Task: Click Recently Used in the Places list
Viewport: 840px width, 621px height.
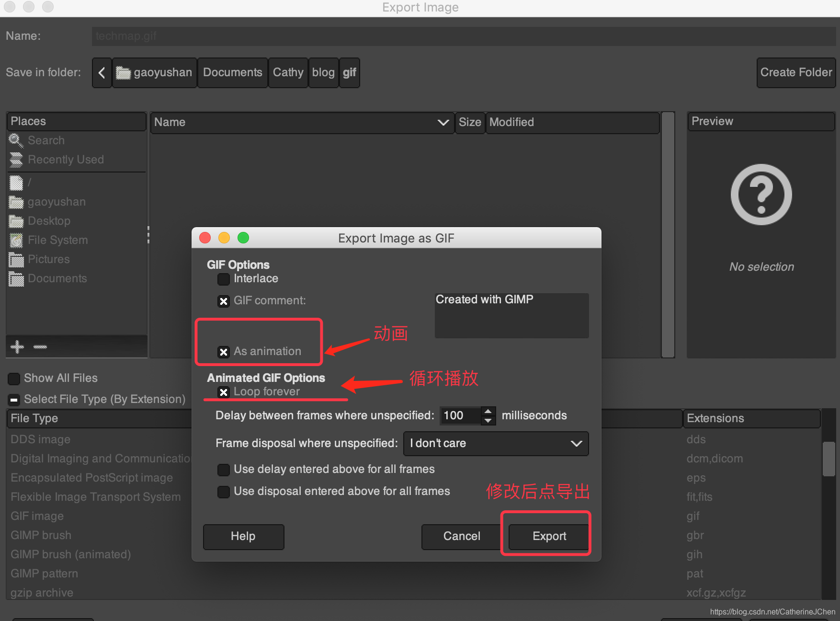Action: pos(66,160)
